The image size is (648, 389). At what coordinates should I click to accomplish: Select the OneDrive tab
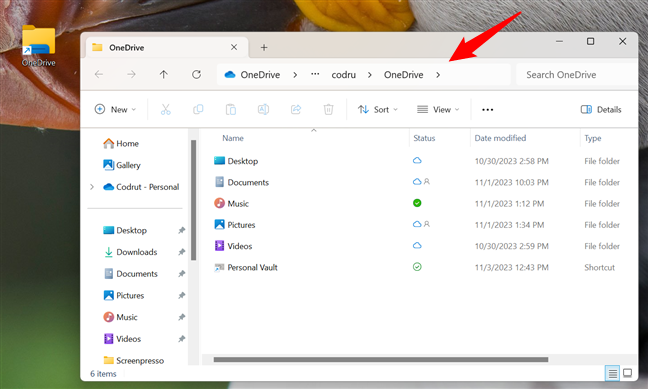click(167, 48)
